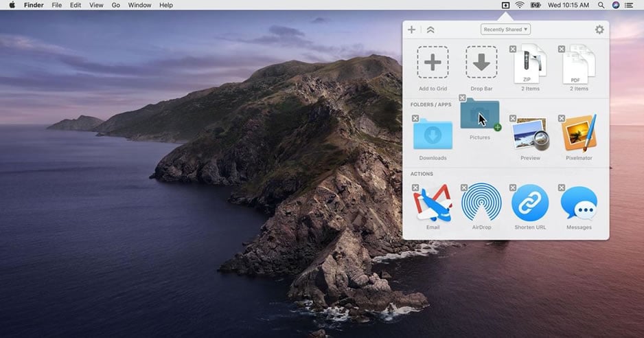Remove the Messages action with its X
This screenshot has width=644, height=338.
pos(562,188)
